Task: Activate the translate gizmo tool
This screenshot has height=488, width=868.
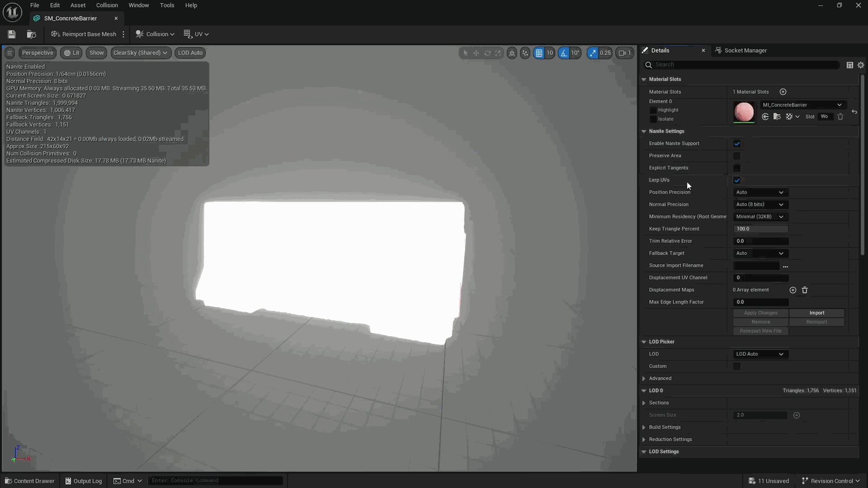Action: pyautogui.click(x=476, y=53)
